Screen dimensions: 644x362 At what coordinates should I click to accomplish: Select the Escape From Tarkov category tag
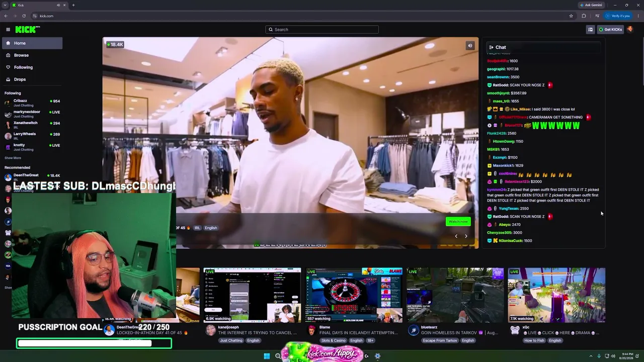click(x=440, y=340)
